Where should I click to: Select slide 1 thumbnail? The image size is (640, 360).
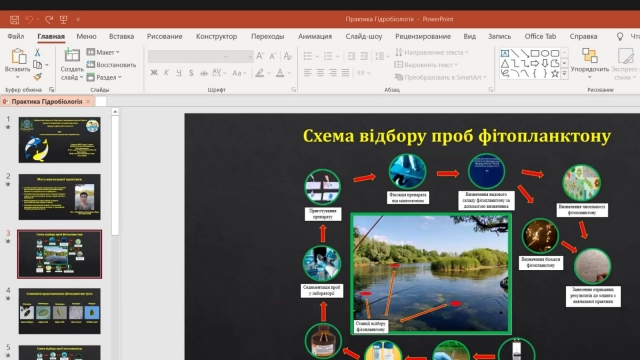pyautogui.click(x=60, y=140)
